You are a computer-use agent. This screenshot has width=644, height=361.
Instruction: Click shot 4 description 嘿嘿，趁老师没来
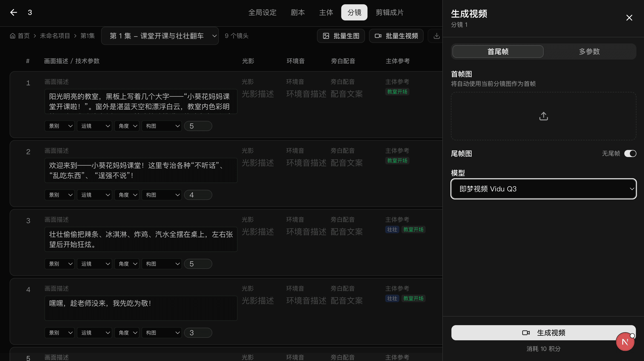[x=141, y=308]
